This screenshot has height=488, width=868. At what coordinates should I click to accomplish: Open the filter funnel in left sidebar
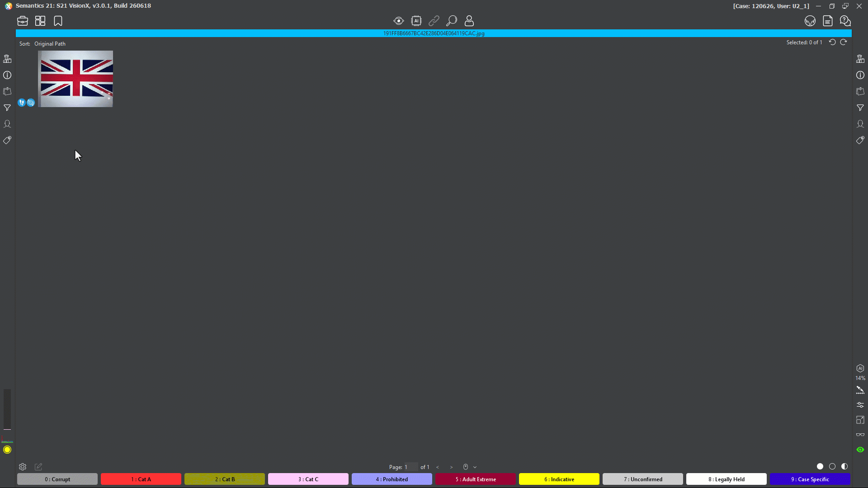(x=7, y=108)
